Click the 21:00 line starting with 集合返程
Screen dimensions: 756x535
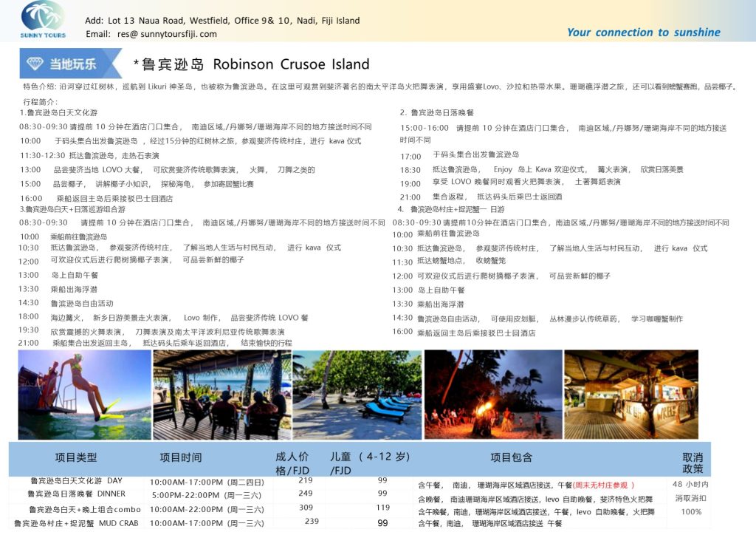(x=481, y=197)
